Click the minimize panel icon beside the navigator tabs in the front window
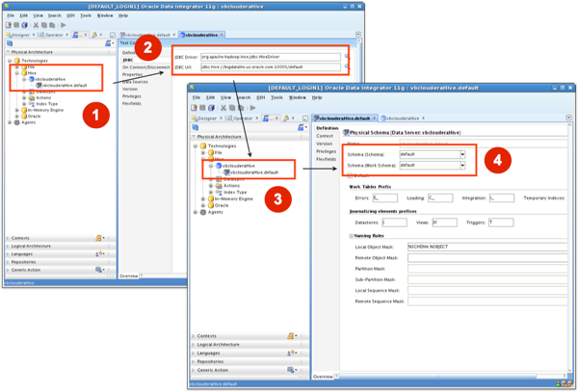 tap(305, 118)
